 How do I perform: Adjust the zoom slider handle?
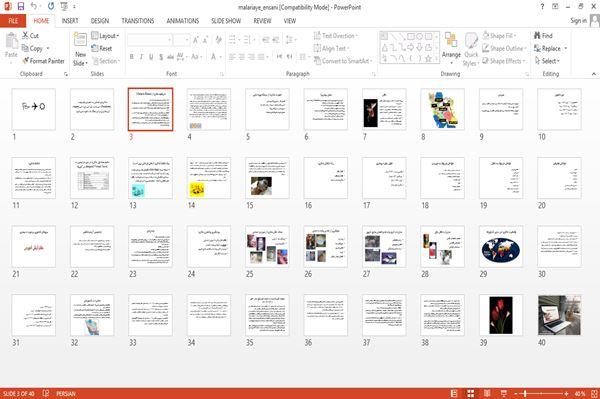tap(525, 393)
